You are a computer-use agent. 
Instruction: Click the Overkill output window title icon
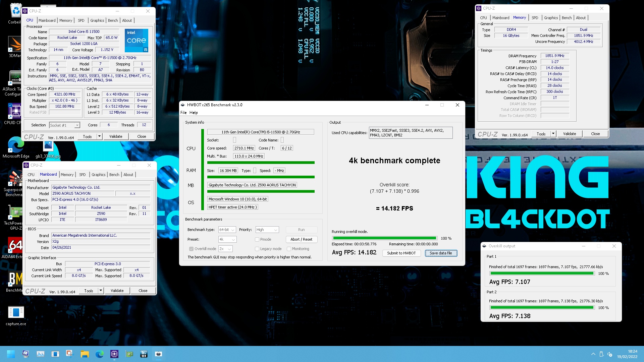[484, 246]
